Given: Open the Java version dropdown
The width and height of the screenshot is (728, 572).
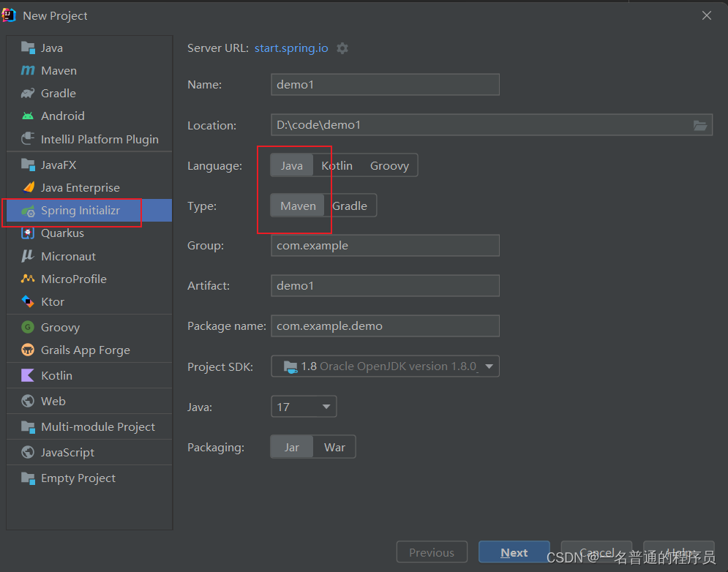Looking at the screenshot, I should point(304,407).
